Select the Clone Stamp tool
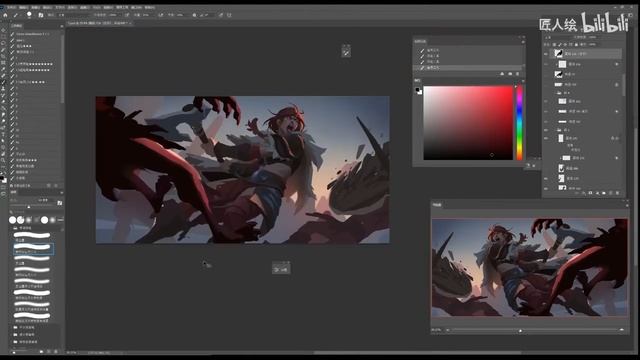This screenshot has height=360, width=640. (x=3, y=89)
